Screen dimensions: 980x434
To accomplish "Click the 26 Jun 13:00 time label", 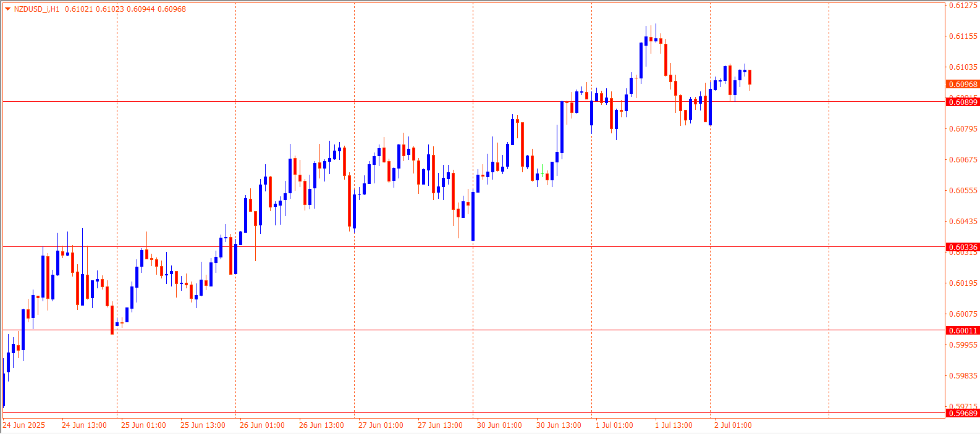I will click(321, 425).
